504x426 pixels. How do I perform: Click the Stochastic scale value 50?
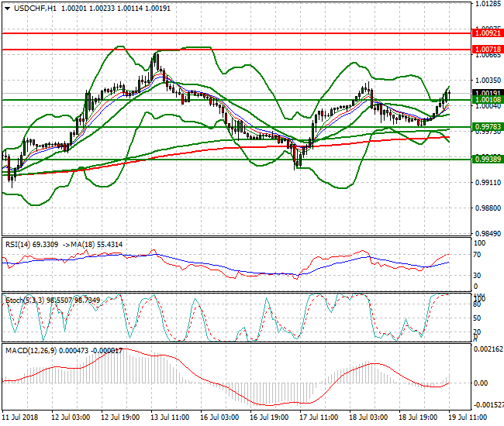(478, 318)
